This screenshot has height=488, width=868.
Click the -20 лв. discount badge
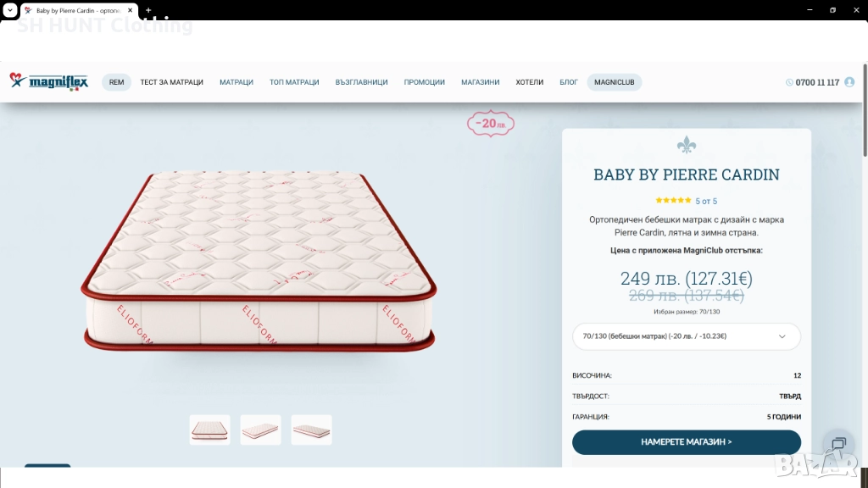click(491, 124)
